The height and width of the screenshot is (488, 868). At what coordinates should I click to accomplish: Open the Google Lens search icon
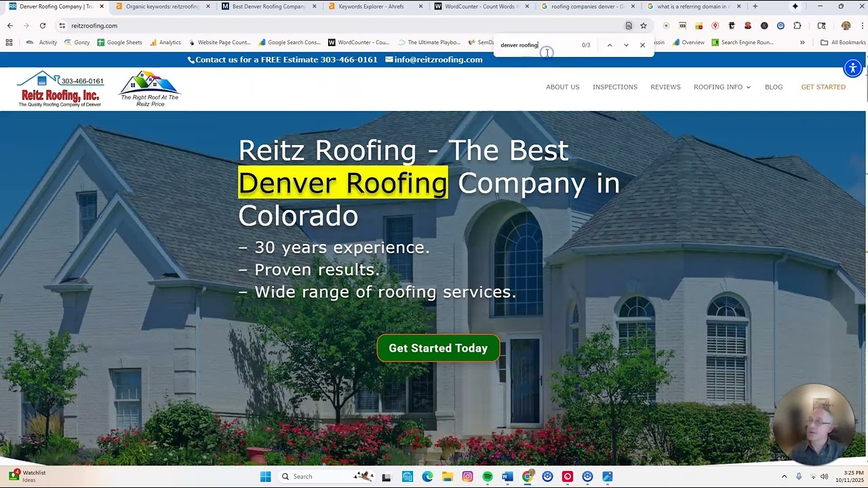click(x=629, y=26)
